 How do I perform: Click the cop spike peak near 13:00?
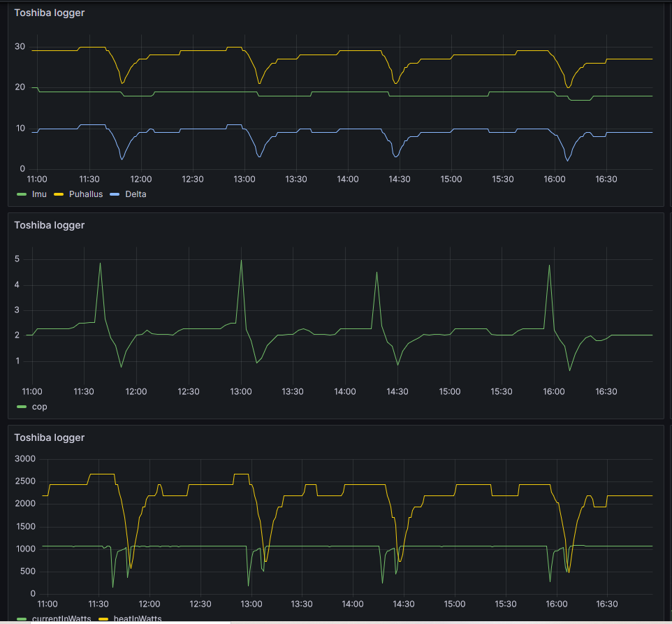[241, 261]
